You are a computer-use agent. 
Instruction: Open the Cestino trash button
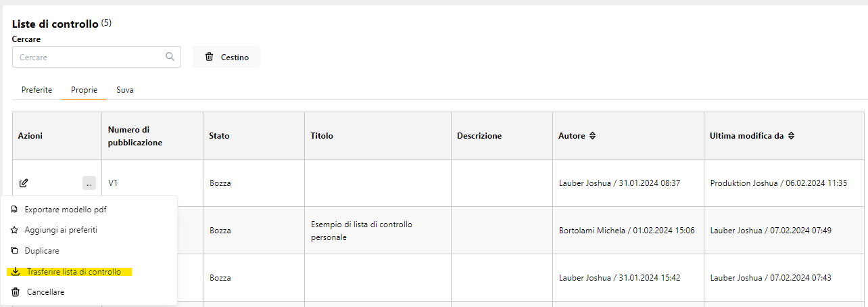226,57
